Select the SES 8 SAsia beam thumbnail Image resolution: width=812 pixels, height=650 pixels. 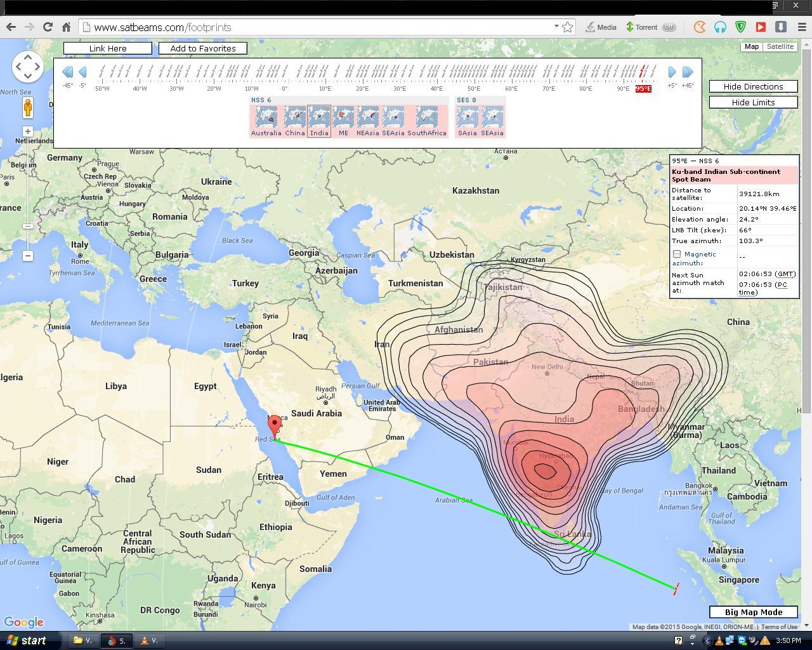pos(468,118)
